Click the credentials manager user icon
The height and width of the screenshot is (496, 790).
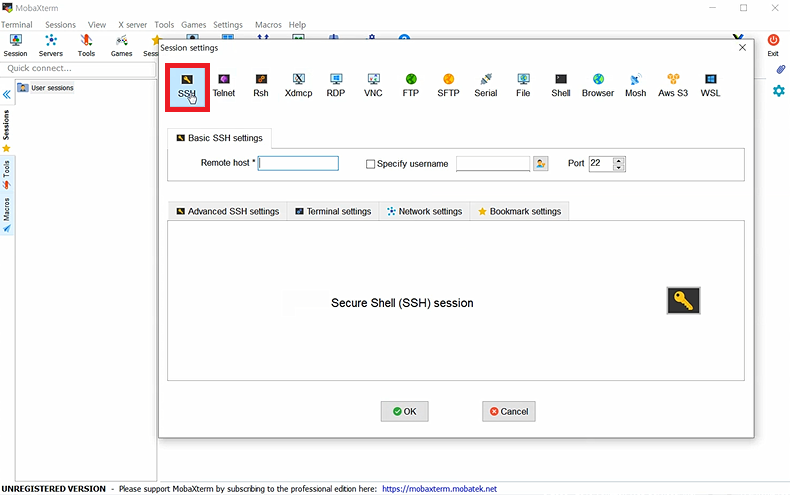click(541, 163)
